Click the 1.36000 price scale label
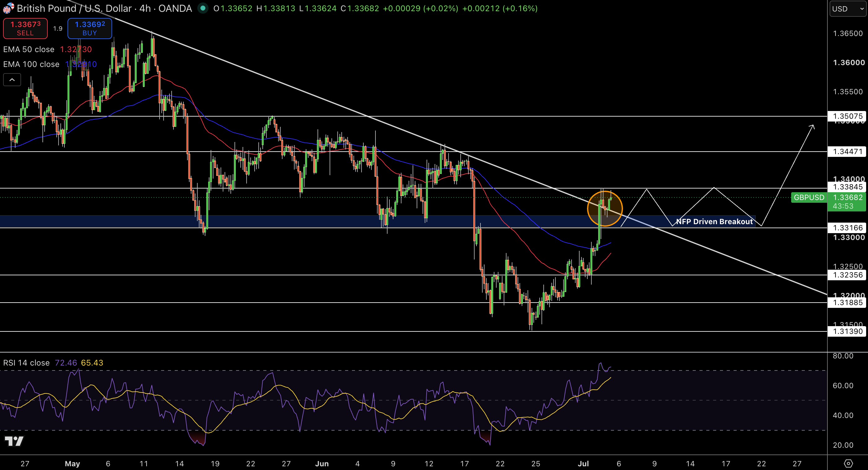Viewport: 868px width, 470px height. click(x=848, y=63)
